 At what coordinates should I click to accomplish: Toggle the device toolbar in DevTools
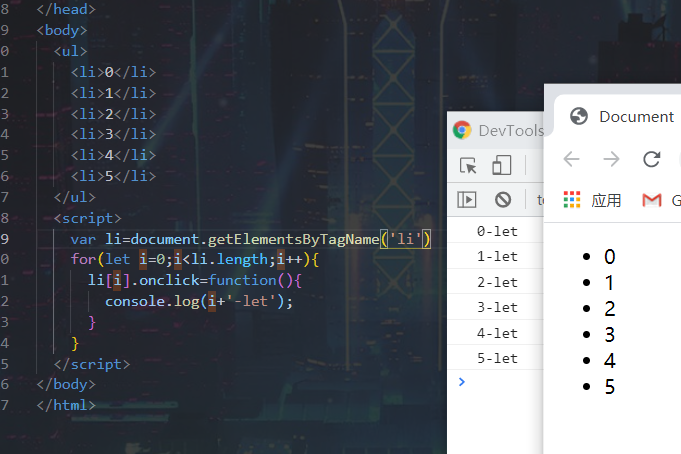(502, 165)
